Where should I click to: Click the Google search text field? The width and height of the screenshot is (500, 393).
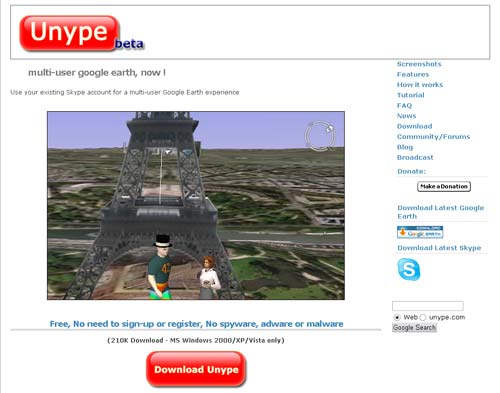428,306
